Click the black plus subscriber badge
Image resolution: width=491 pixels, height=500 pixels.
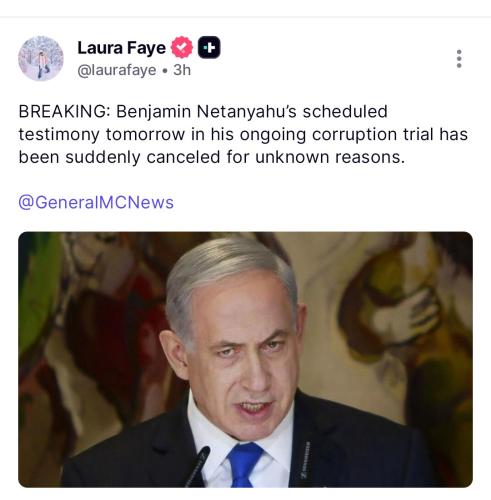[x=209, y=47]
